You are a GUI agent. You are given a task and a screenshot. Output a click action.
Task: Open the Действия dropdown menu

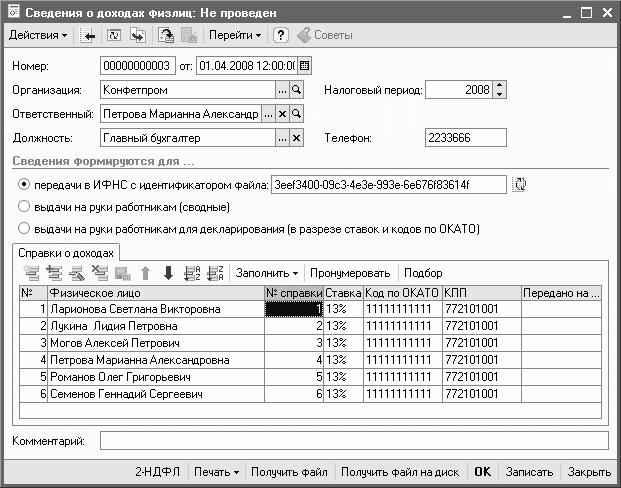38,35
